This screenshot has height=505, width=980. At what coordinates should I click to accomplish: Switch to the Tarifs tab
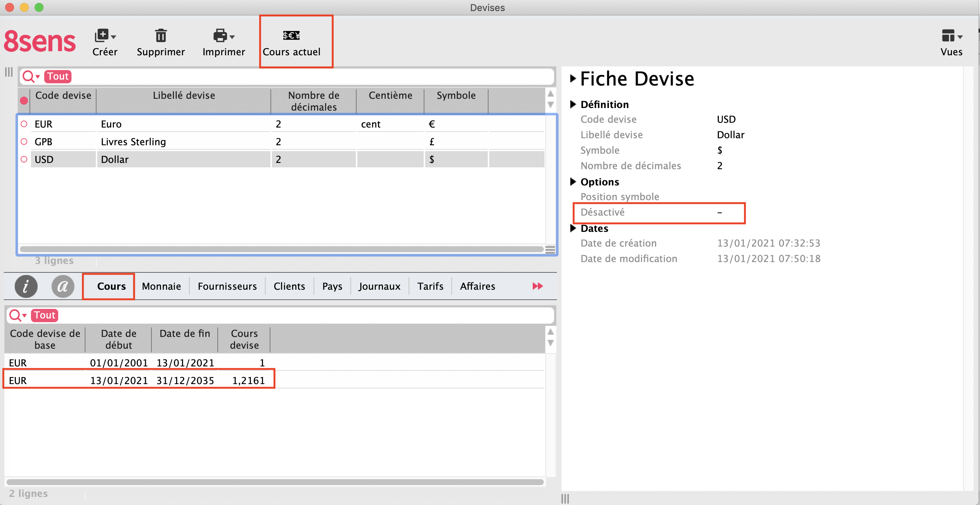430,286
